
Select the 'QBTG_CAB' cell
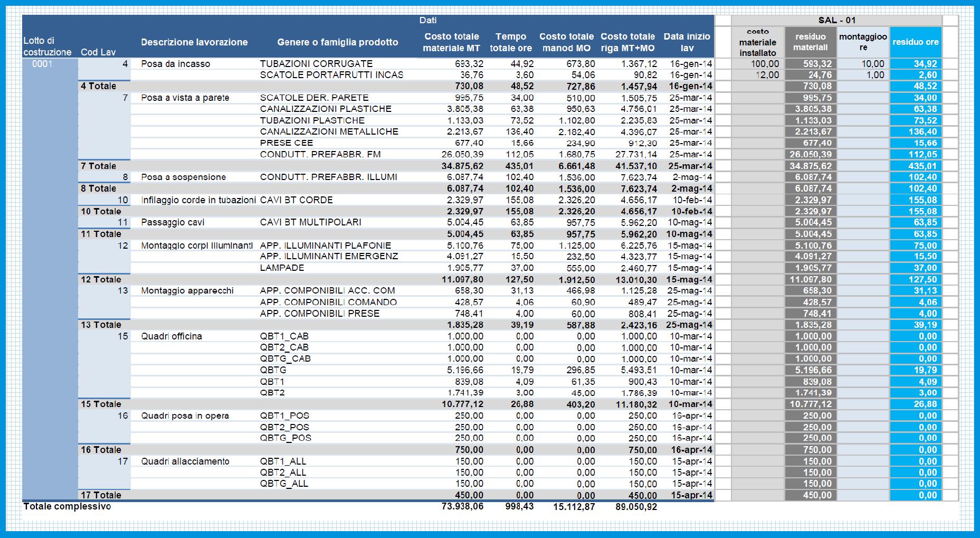tap(285, 358)
